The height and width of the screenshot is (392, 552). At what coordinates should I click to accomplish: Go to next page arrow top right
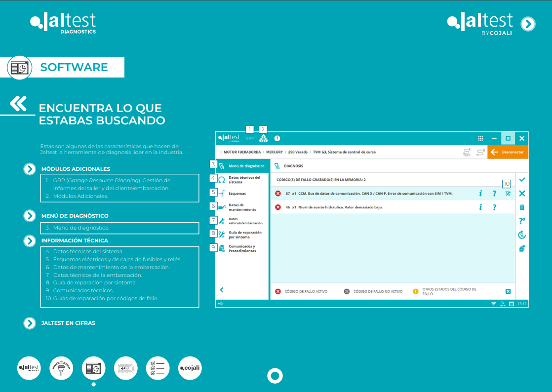point(528,24)
